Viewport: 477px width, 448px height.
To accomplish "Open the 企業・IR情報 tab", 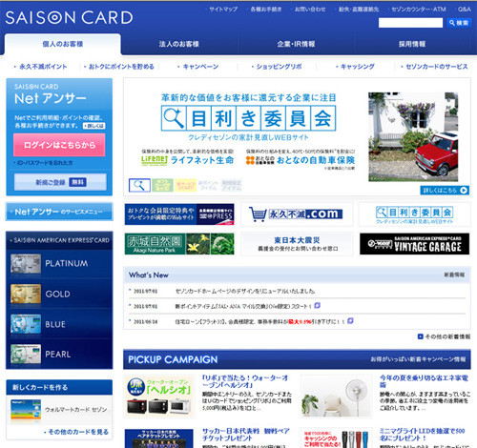I will pyautogui.click(x=296, y=44).
